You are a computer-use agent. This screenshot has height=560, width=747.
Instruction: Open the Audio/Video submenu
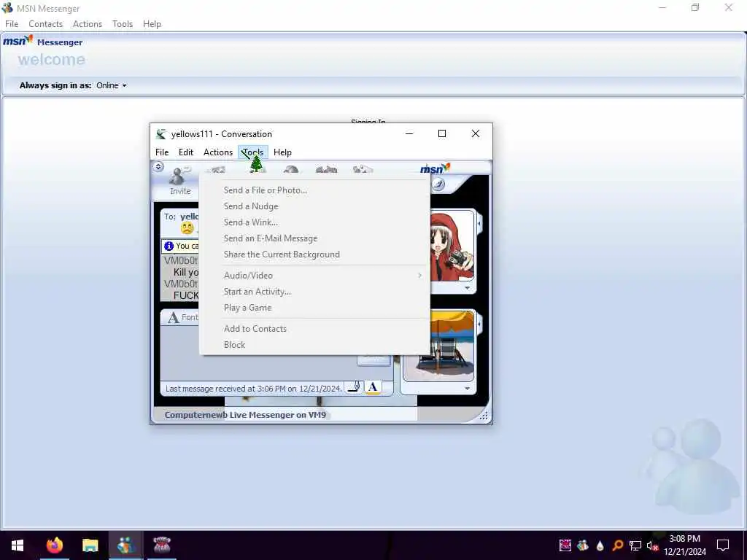tap(314, 275)
